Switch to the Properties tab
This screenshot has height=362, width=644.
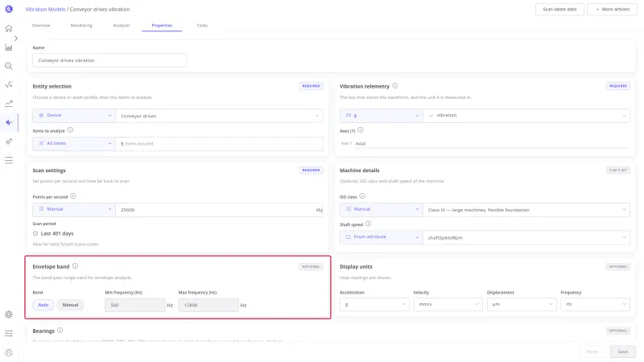pos(162,26)
